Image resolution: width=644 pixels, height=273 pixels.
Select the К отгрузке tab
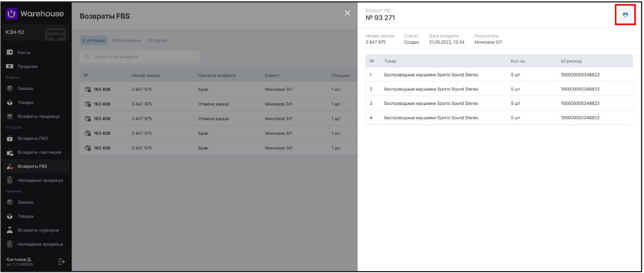point(94,40)
